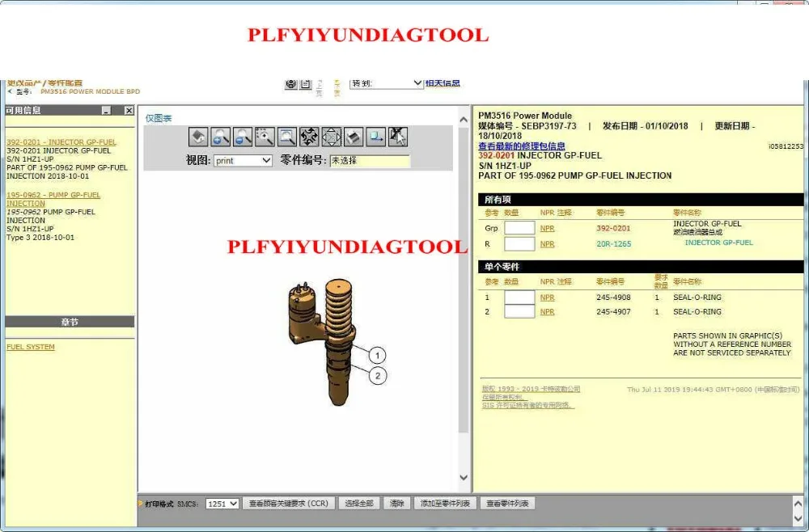Click 下一页 yellow next page control
This screenshot has height=532, width=809.
click(337, 88)
